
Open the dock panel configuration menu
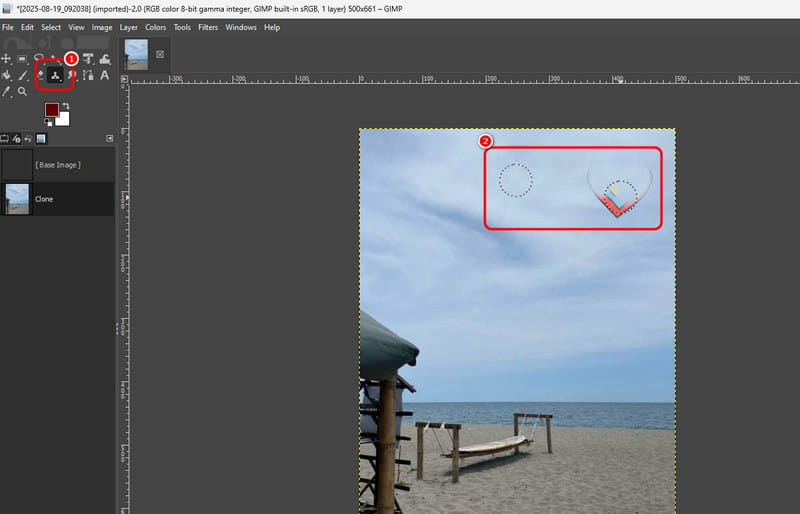(109, 138)
